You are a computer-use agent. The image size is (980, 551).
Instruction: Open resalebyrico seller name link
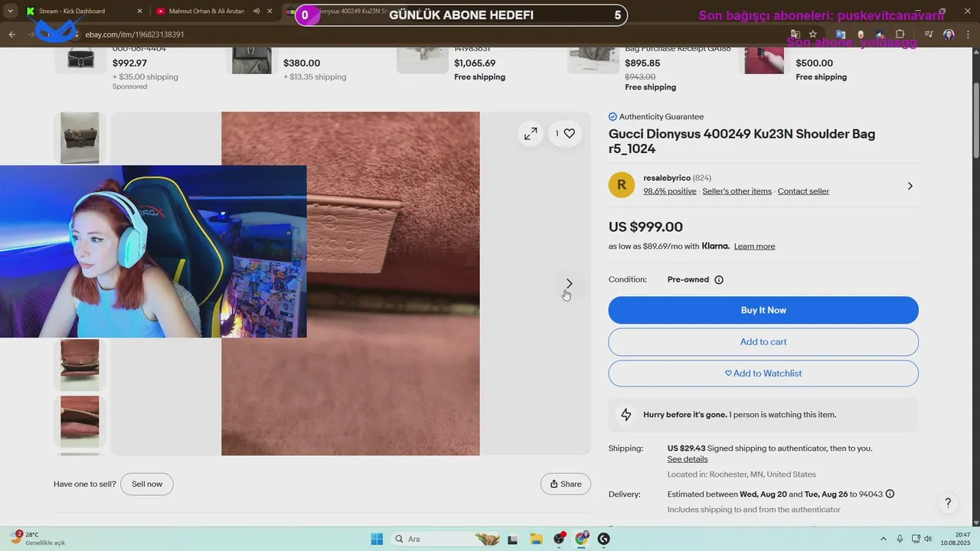coord(667,178)
